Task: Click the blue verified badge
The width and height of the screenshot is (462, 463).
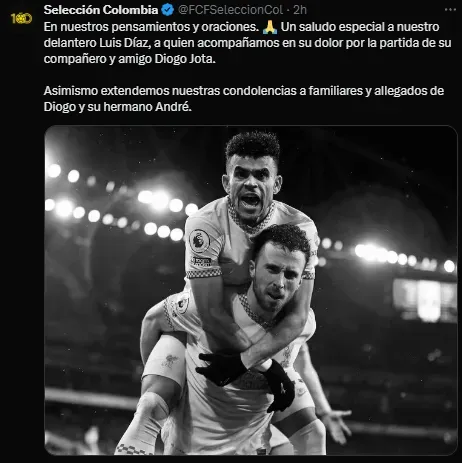Action: tap(168, 10)
